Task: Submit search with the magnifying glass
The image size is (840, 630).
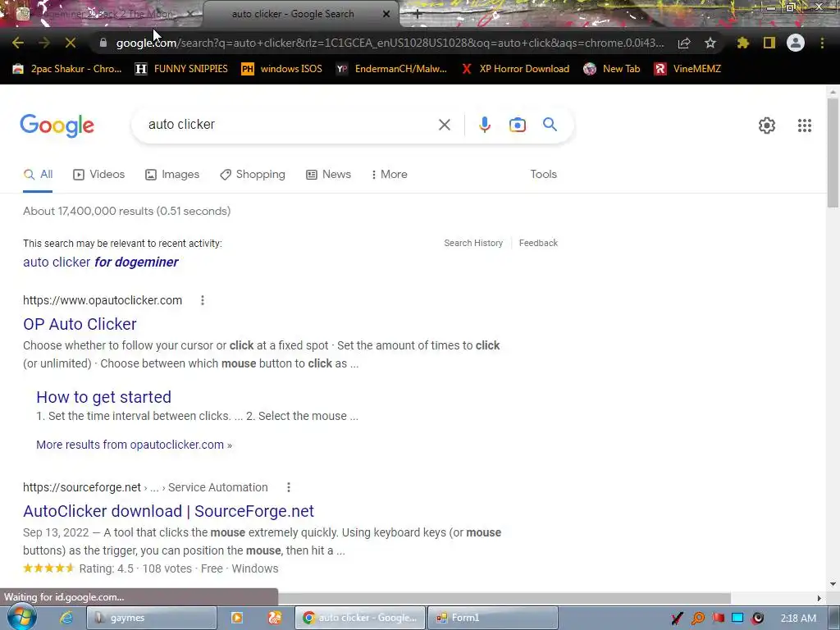Action: pos(550,125)
